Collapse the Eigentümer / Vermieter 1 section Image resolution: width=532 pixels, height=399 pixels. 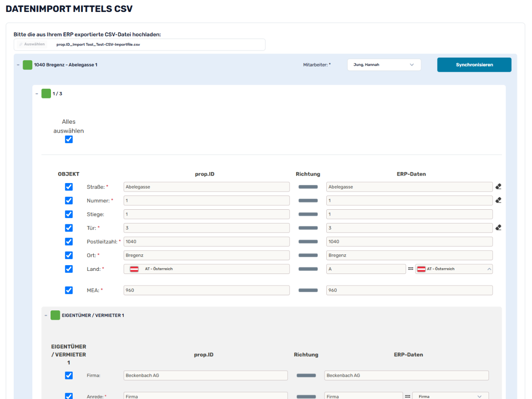click(46, 315)
